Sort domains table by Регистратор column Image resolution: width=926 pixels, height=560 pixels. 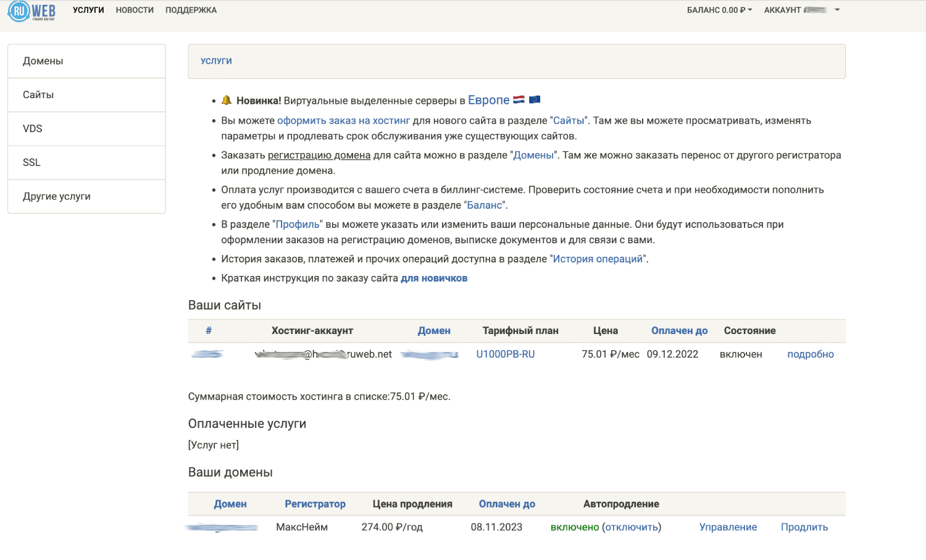(x=315, y=504)
